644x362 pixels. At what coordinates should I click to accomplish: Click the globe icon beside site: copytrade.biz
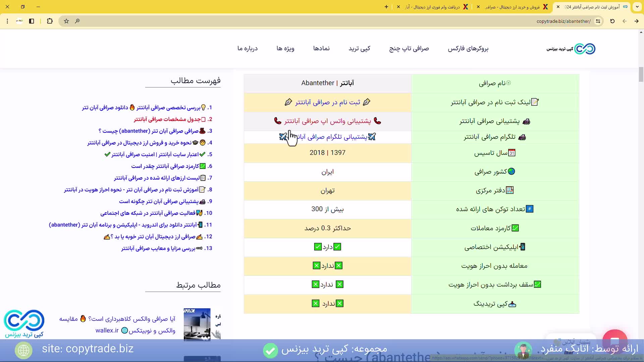tap(23, 350)
